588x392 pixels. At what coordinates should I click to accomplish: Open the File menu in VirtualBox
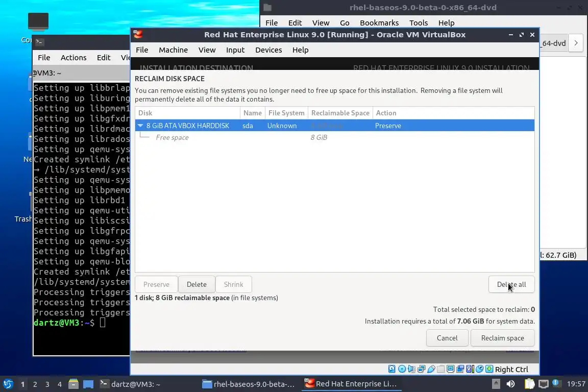point(142,50)
